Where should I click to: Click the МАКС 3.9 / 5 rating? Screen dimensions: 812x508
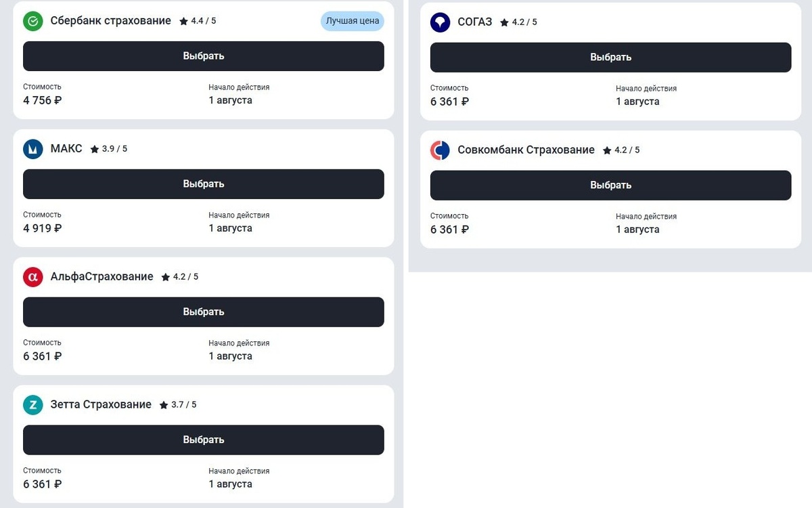coord(114,149)
